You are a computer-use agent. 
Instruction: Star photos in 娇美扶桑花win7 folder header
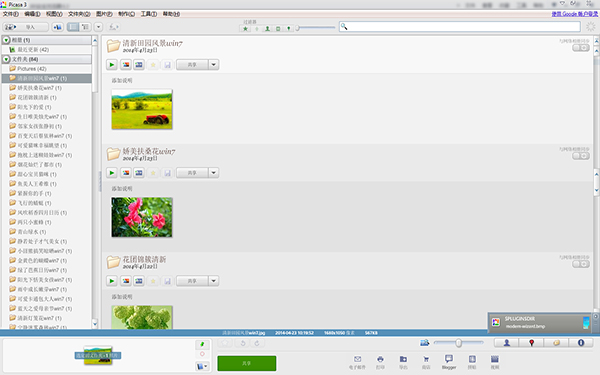[153, 173]
